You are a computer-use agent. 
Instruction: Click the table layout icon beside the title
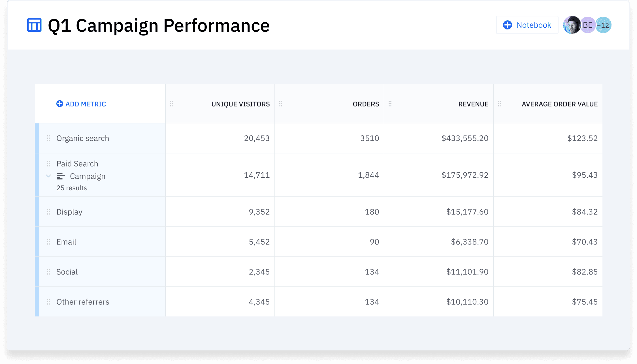[34, 25]
